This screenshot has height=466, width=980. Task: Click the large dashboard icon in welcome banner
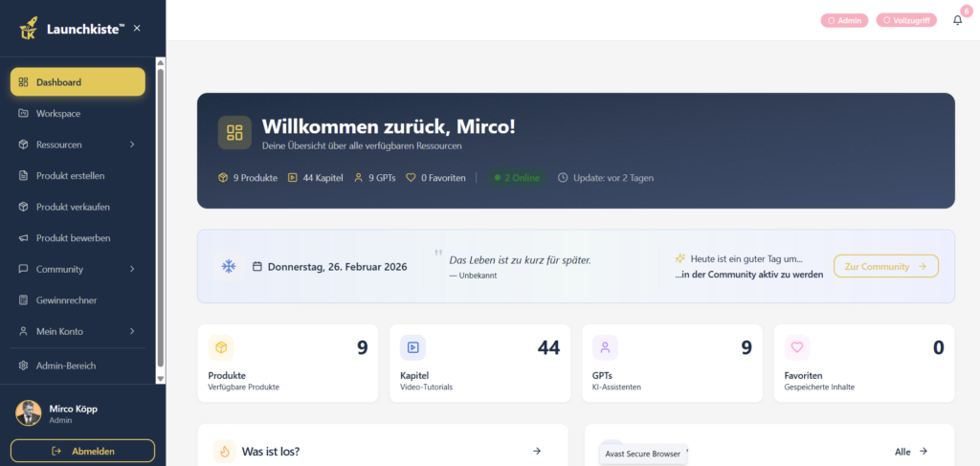(x=234, y=132)
